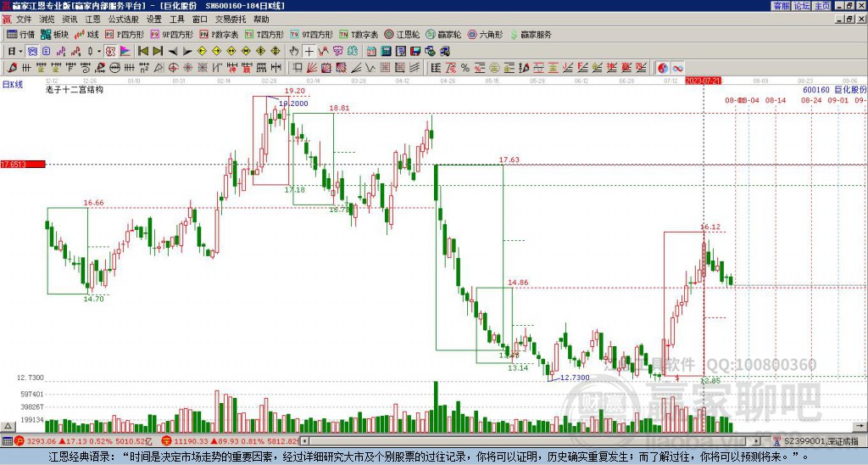Screen dimensions: 868x465
Task: Toggle the 权 adjusted-price button
Action: pyautogui.click(x=110, y=51)
